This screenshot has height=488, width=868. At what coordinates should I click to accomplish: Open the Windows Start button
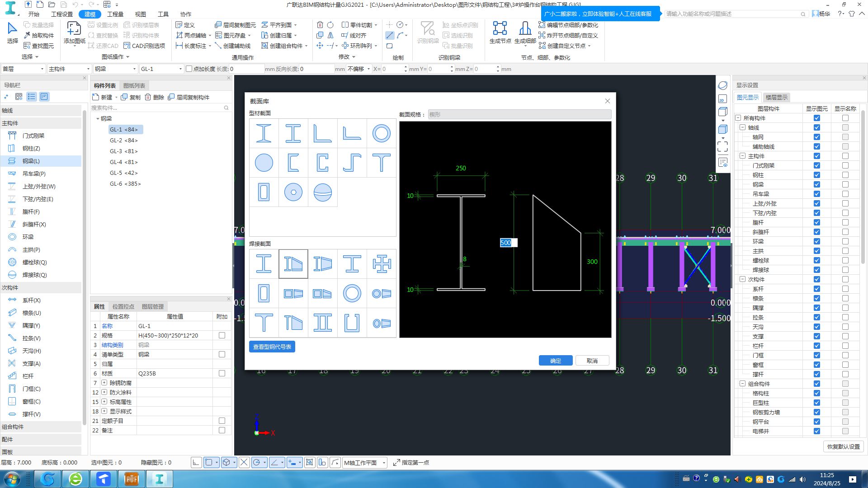point(12,479)
